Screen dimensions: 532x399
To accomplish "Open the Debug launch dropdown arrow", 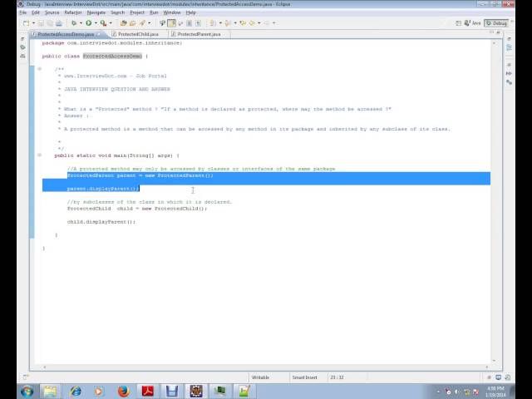I will click(81, 23).
